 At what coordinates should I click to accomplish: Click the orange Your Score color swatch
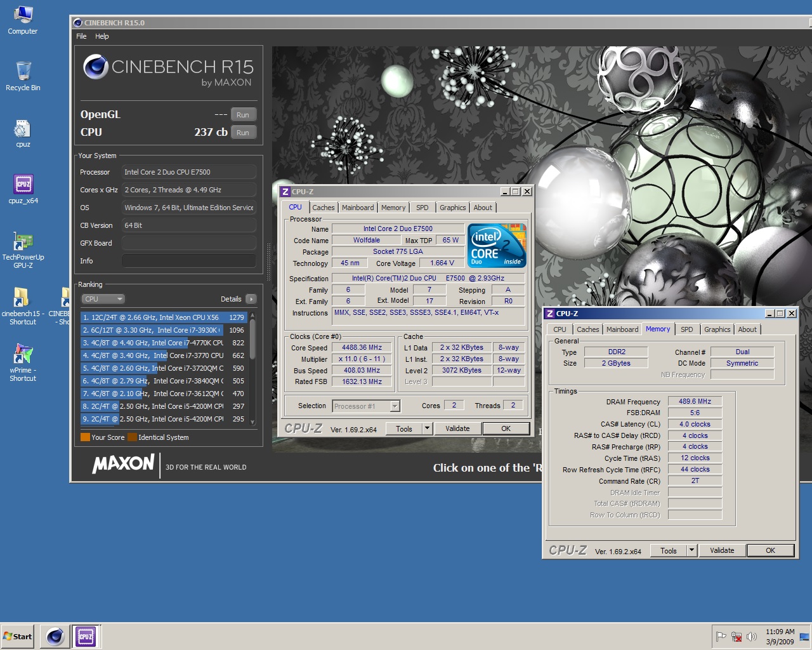click(x=85, y=437)
